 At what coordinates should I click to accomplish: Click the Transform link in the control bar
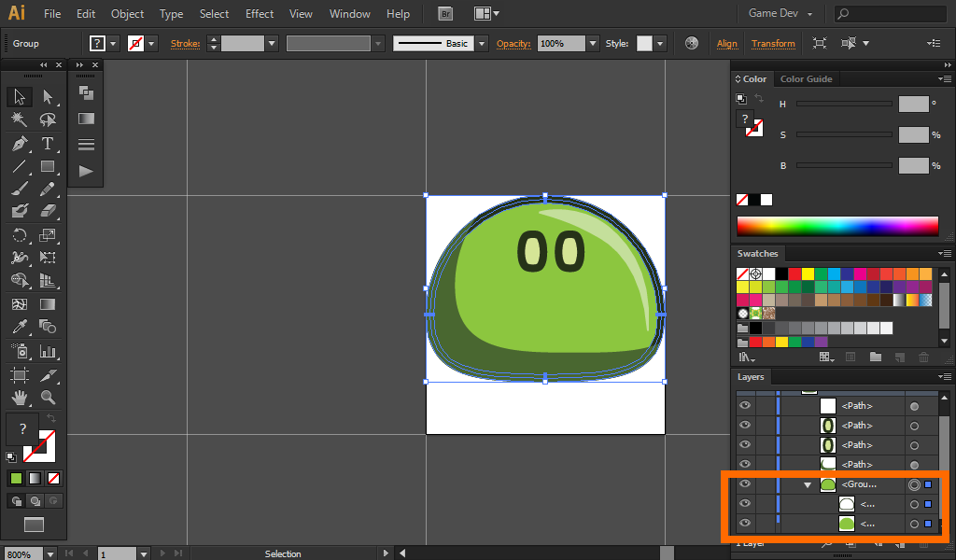[773, 44]
